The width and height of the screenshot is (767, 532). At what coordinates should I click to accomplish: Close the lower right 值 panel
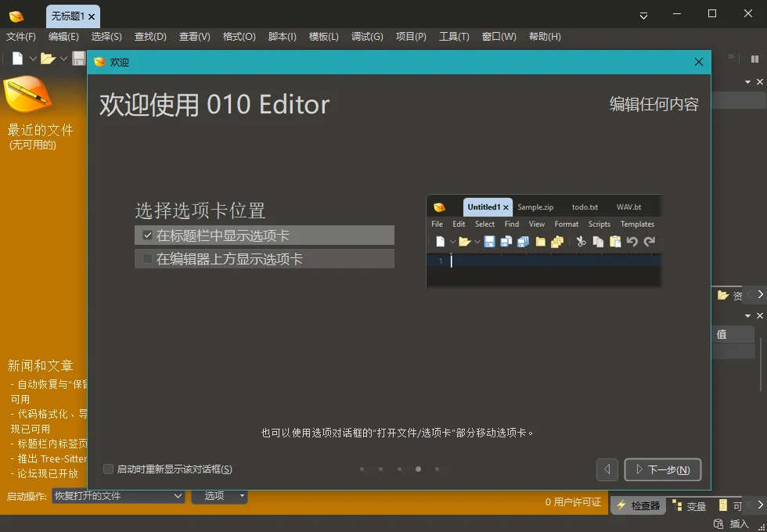[760, 315]
